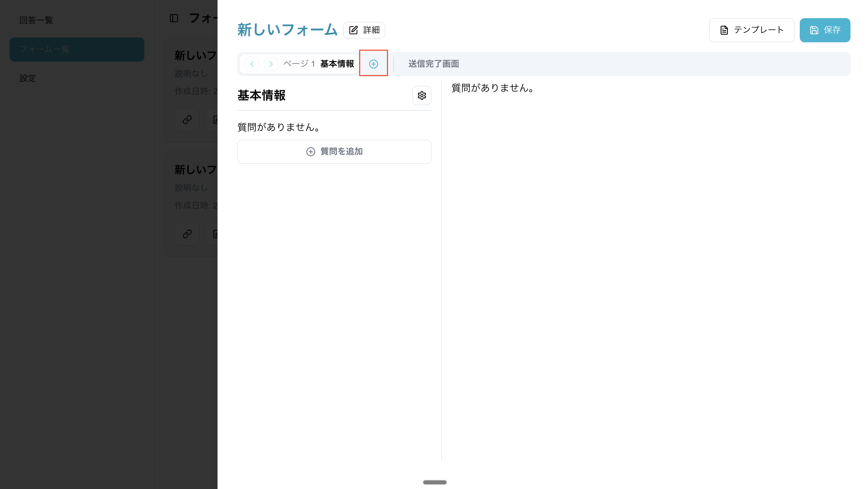The height and width of the screenshot is (489, 868).
Task: Click the next page chevron arrow
Action: tap(271, 64)
